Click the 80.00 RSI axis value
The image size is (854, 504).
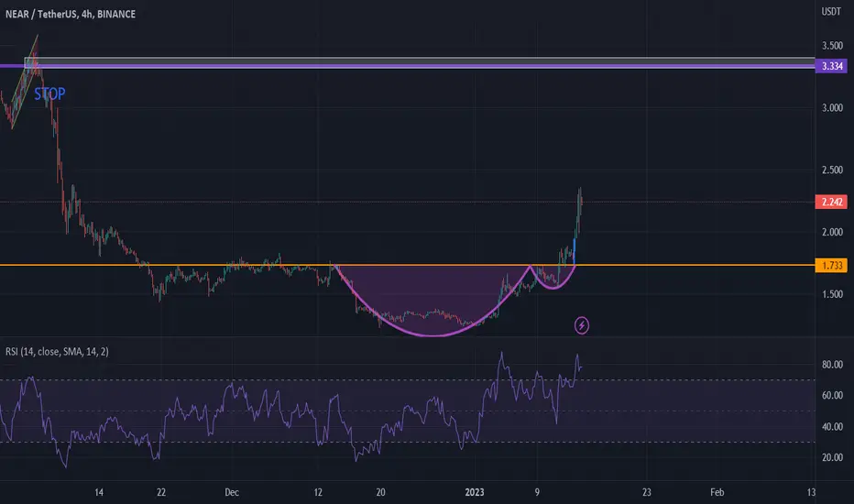click(832, 365)
